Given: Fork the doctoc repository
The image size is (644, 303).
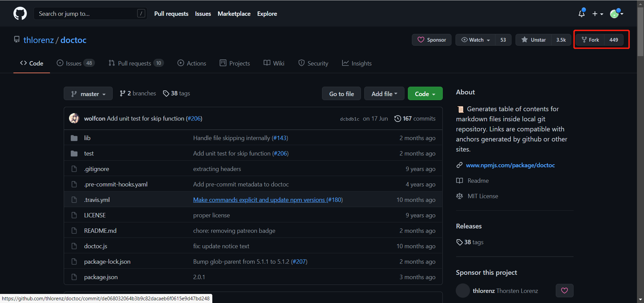Looking at the screenshot, I should [x=590, y=40].
